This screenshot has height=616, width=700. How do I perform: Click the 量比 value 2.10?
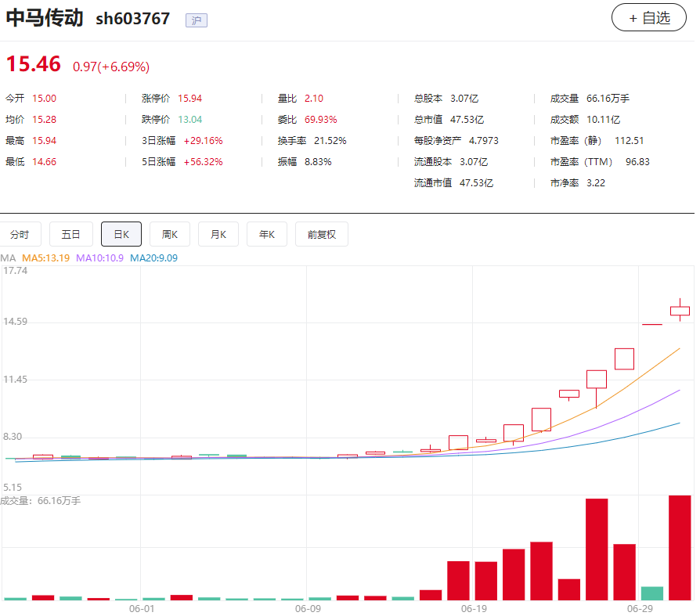click(x=314, y=98)
